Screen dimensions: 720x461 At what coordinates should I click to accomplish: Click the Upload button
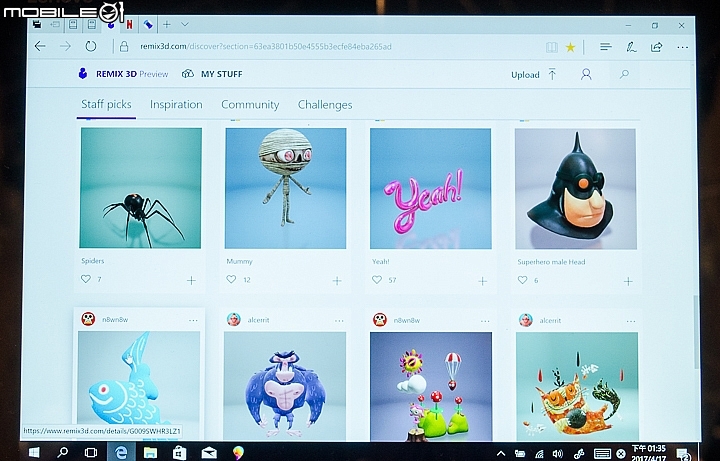[534, 74]
